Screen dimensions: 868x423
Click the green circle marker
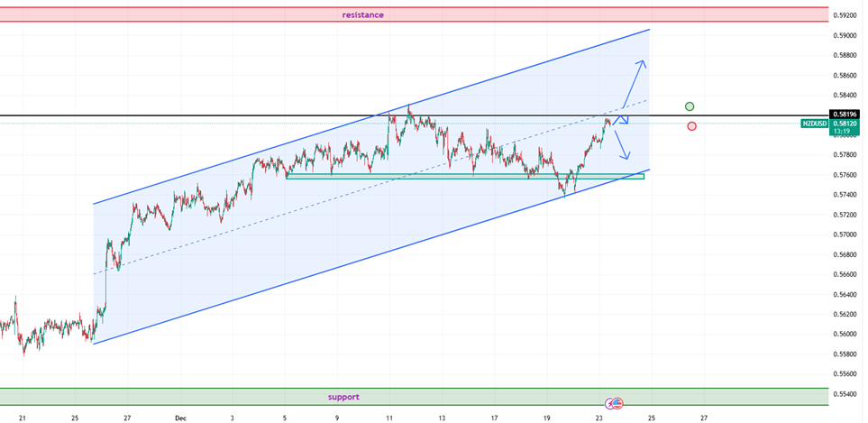(690, 106)
